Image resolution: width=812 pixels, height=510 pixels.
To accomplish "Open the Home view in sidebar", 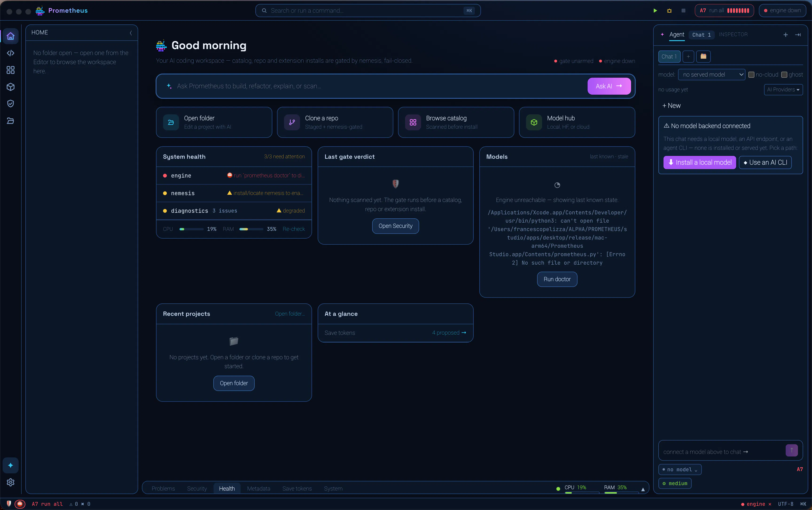I will (x=10, y=36).
